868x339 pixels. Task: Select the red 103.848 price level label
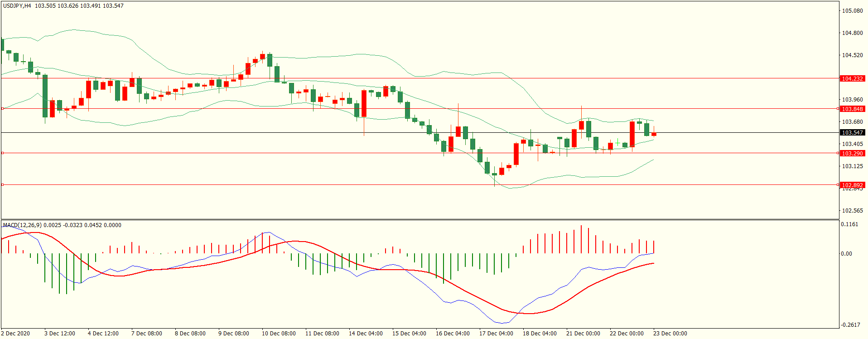pyautogui.click(x=852, y=109)
